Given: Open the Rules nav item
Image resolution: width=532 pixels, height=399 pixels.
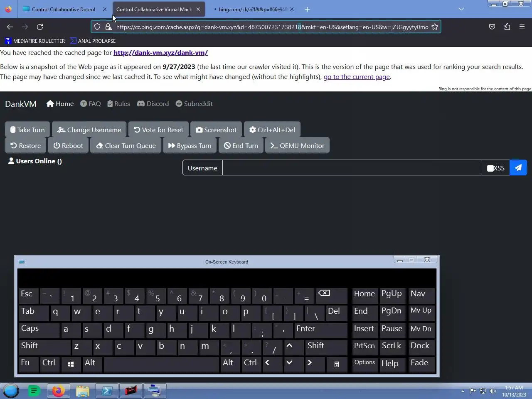Looking at the screenshot, I should [x=118, y=103].
